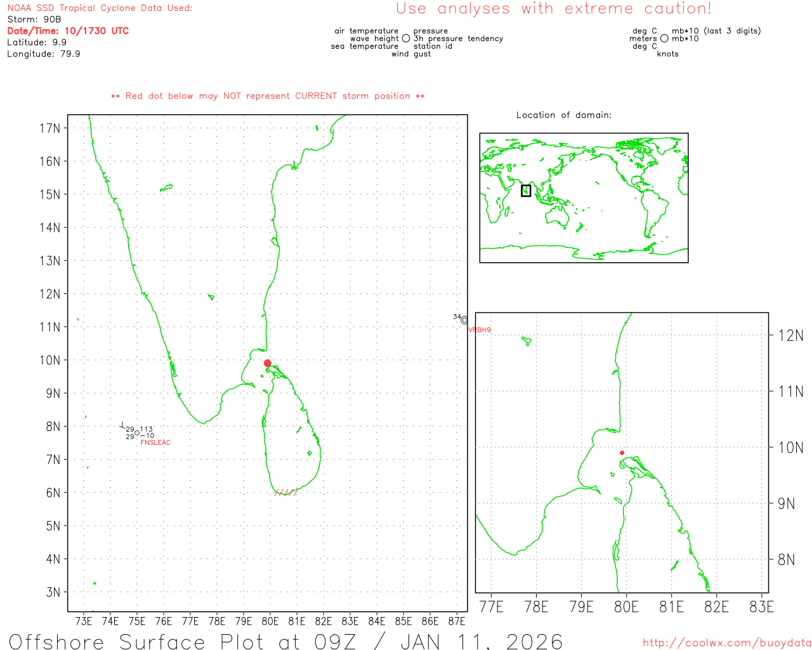
Task: Click the red VRBH9 station label
Action: (x=480, y=330)
